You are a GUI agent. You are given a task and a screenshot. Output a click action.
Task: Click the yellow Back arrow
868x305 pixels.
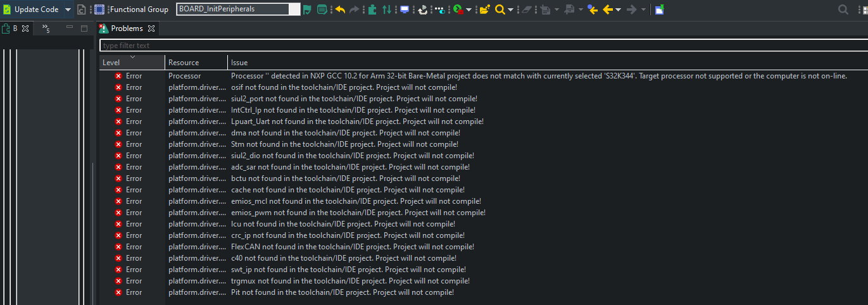[x=607, y=9]
